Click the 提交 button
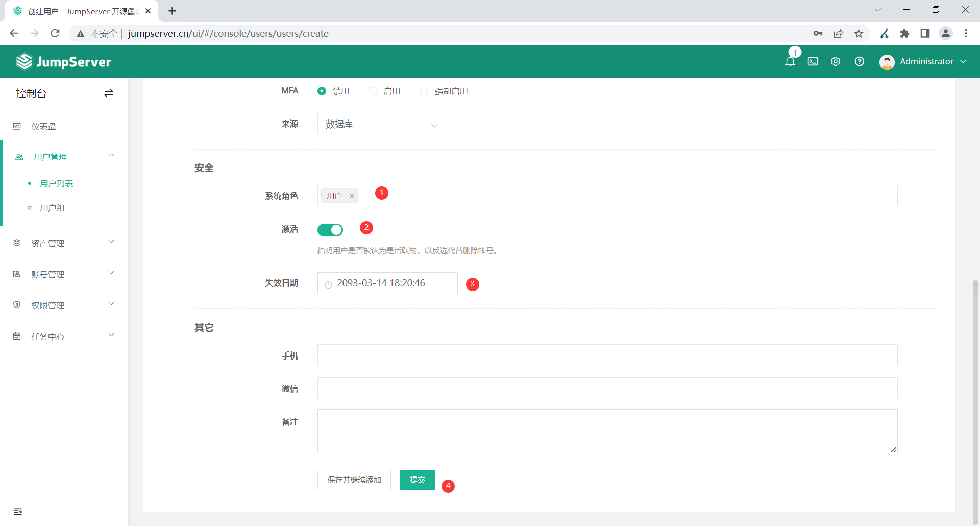The image size is (980, 526). [x=418, y=480]
